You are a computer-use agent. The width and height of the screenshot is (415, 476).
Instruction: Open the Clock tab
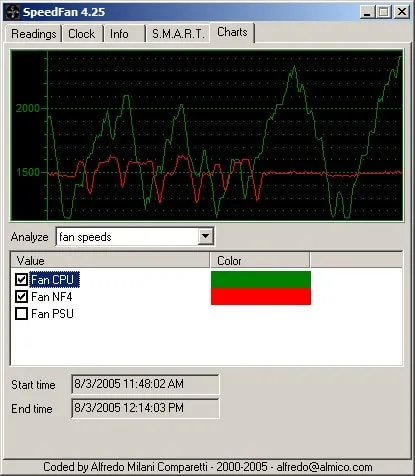coord(82,34)
